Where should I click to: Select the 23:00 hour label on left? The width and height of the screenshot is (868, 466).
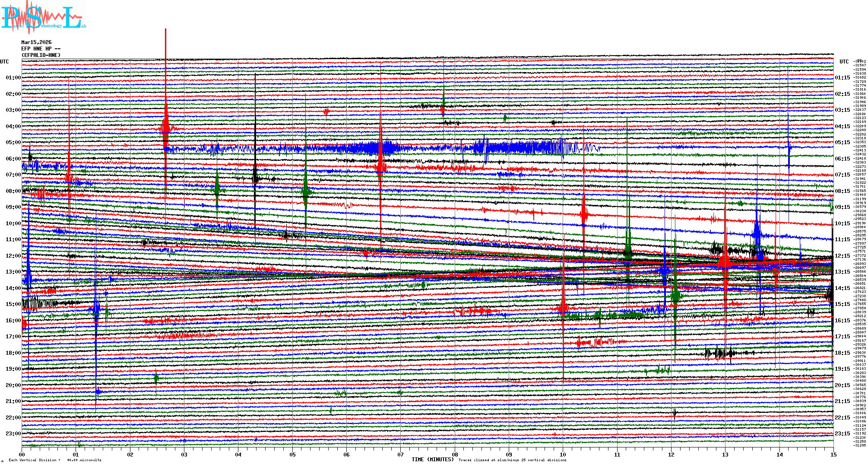(x=13, y=434)
